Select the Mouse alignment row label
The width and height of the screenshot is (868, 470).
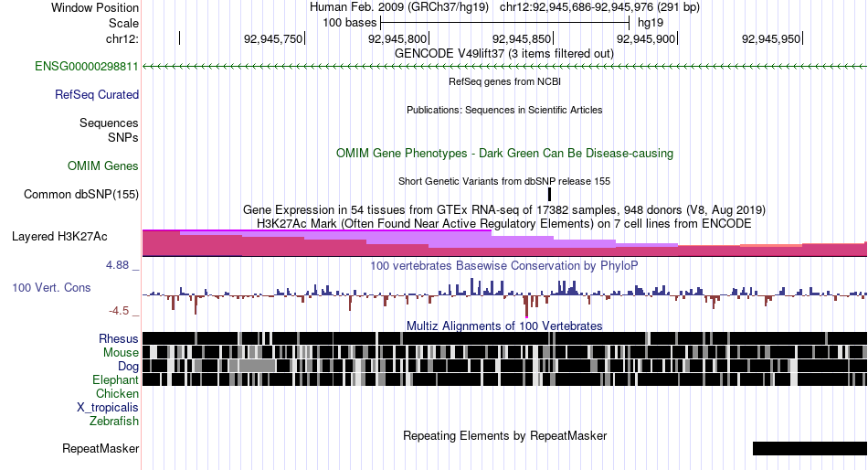click(121, 353)
